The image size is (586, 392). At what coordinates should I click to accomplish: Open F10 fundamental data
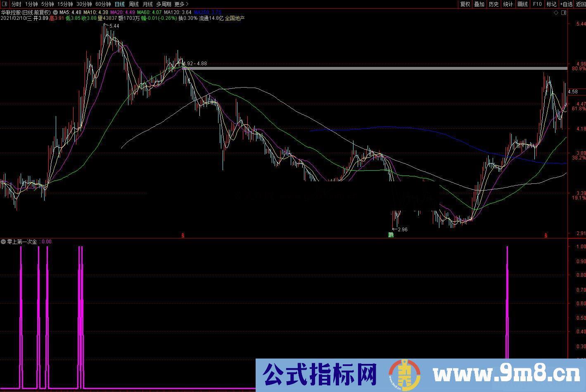pos(537,4)
